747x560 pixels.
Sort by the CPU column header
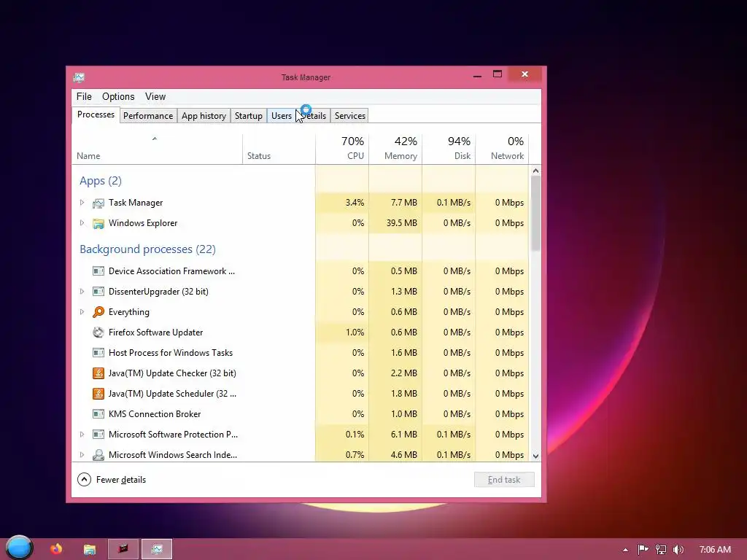[x=342, y=149]
